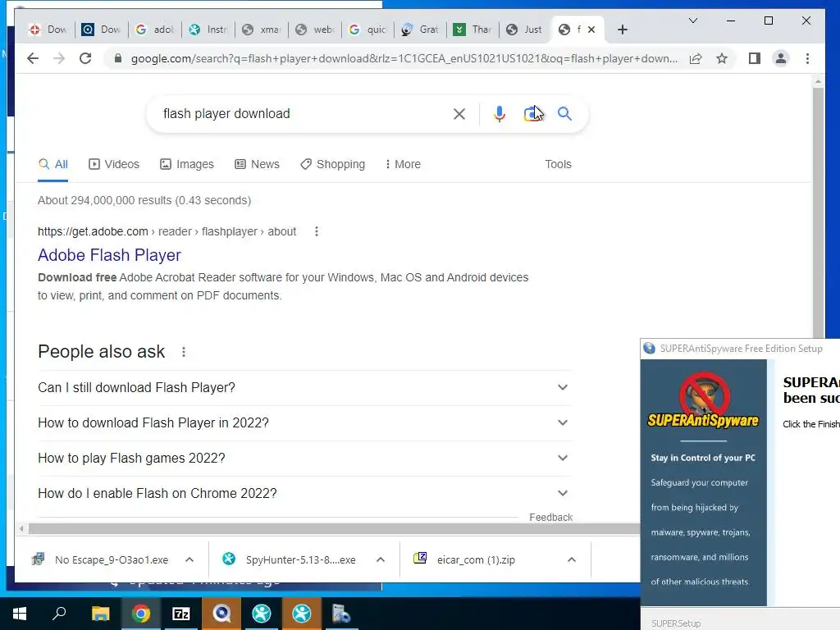Open the Adobe Flash Player result link
This screenshot has height=630, width=840.
(x=109, y=255)
